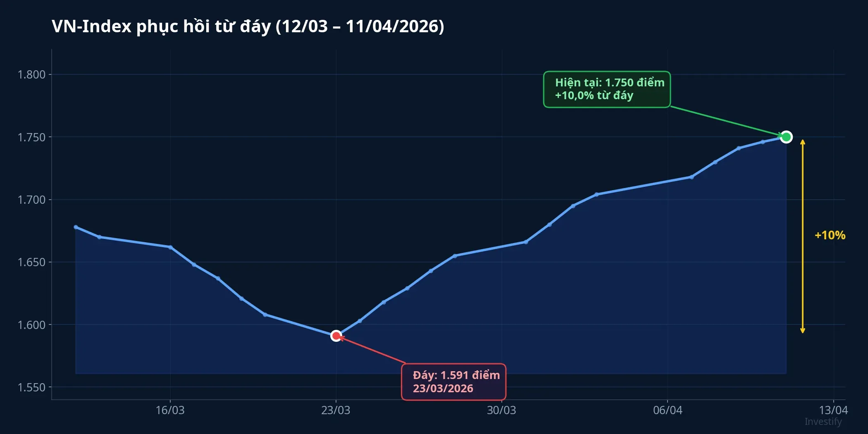Click the red bottom marker on the line
This screenshot has width=868, height=434.
[336, 336]
